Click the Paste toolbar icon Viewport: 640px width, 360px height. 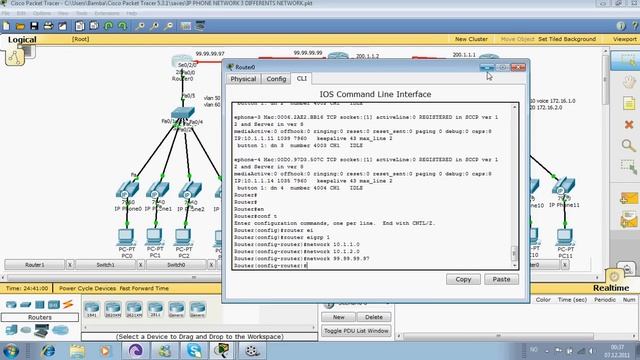94,27
